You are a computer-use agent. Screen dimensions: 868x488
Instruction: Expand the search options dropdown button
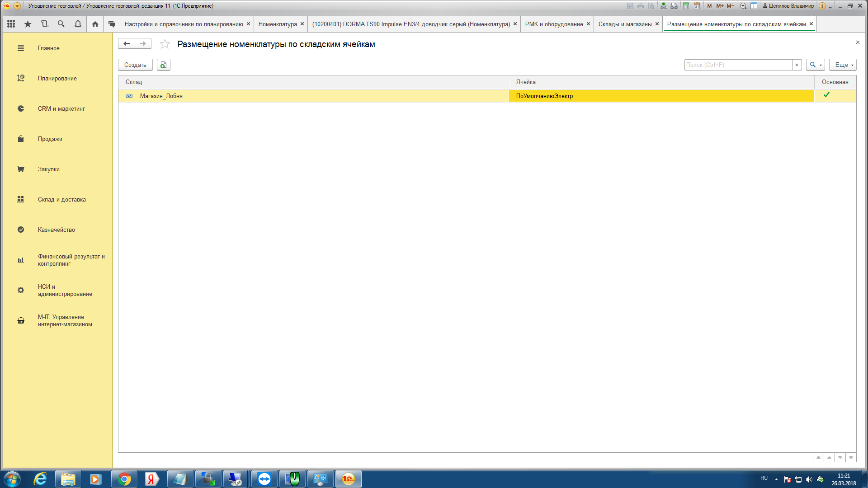[816, 65]
